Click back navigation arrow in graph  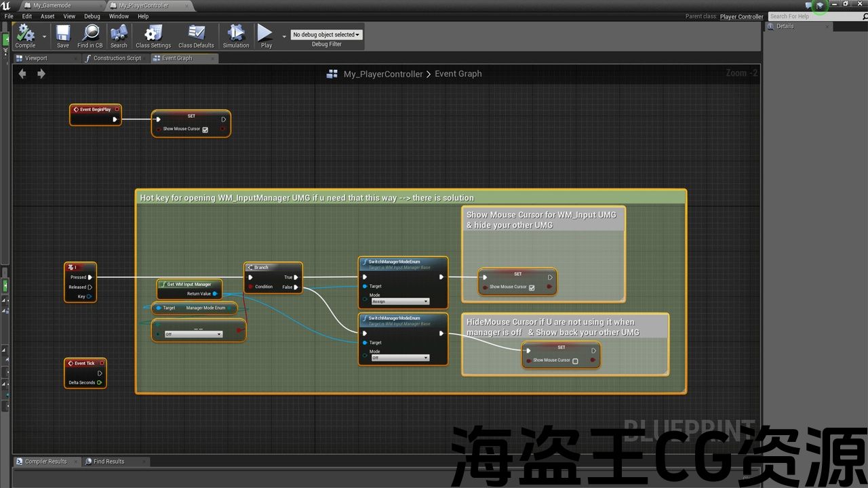[22, 74]
